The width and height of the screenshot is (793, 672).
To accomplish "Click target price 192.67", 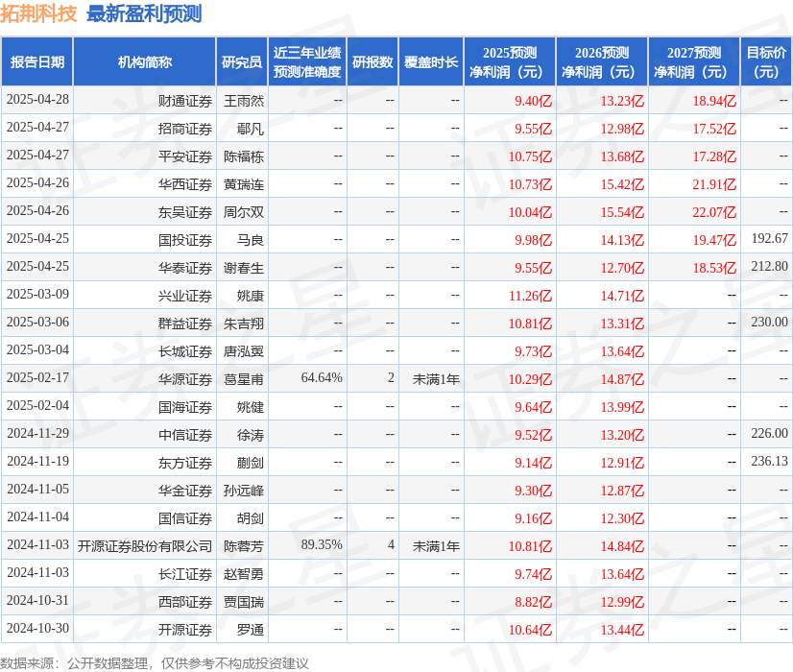I will click(769, 238).
